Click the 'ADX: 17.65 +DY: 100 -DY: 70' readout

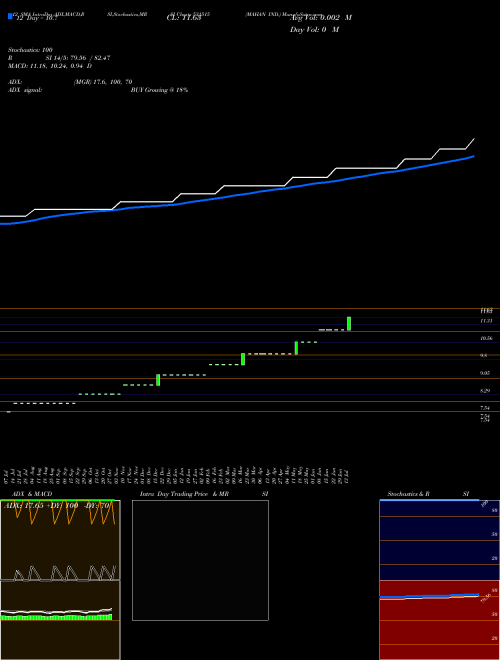[57, 506]
